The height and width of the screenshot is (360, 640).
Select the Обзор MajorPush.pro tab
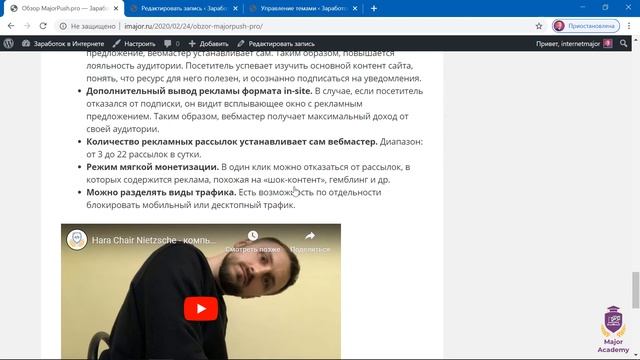[x=63, y=8]
